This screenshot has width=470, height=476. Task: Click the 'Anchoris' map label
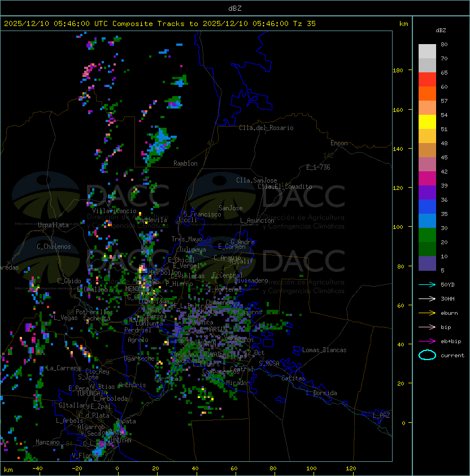tap(132, 385)
